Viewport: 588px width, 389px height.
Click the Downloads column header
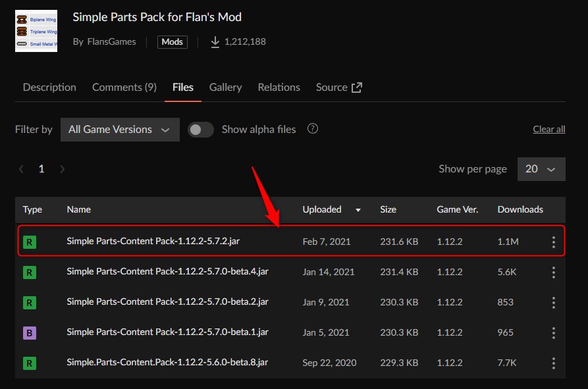click(x=520, y=209)
